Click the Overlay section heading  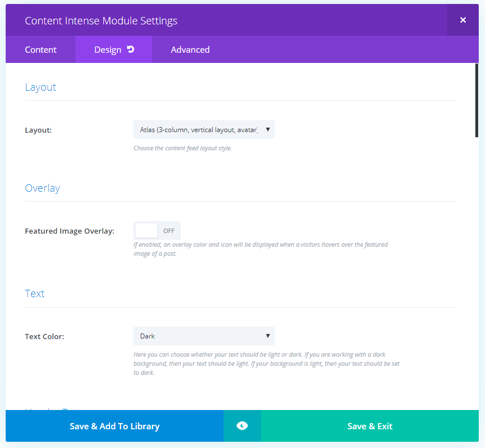click(x=43, y=188)
